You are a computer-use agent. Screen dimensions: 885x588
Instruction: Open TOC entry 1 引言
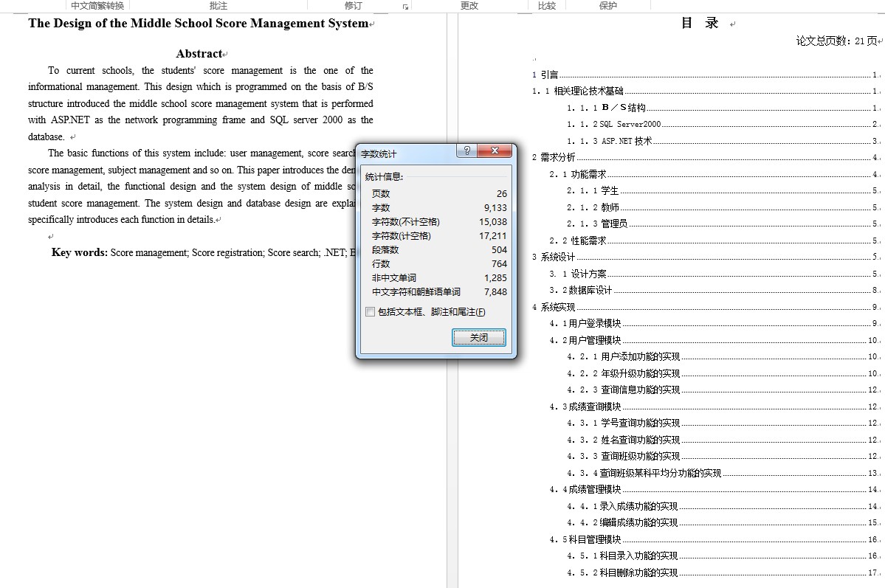point(705,75)
